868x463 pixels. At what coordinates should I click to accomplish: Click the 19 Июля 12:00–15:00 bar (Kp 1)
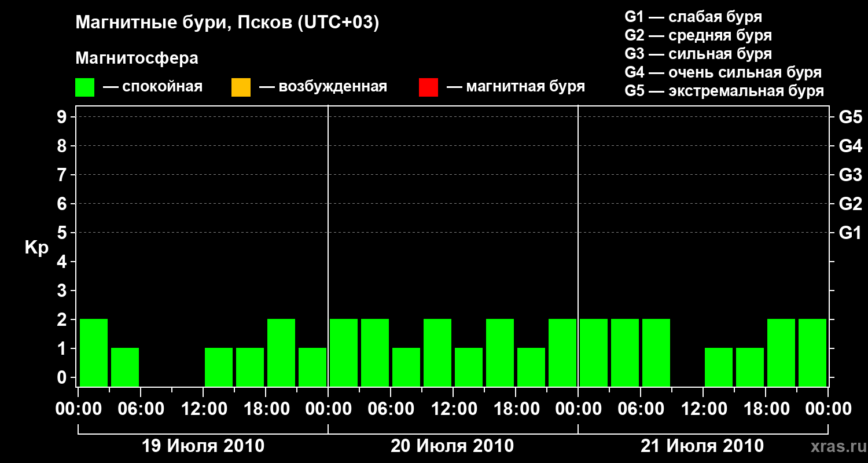pyautogui.click(x=219, y=367)
